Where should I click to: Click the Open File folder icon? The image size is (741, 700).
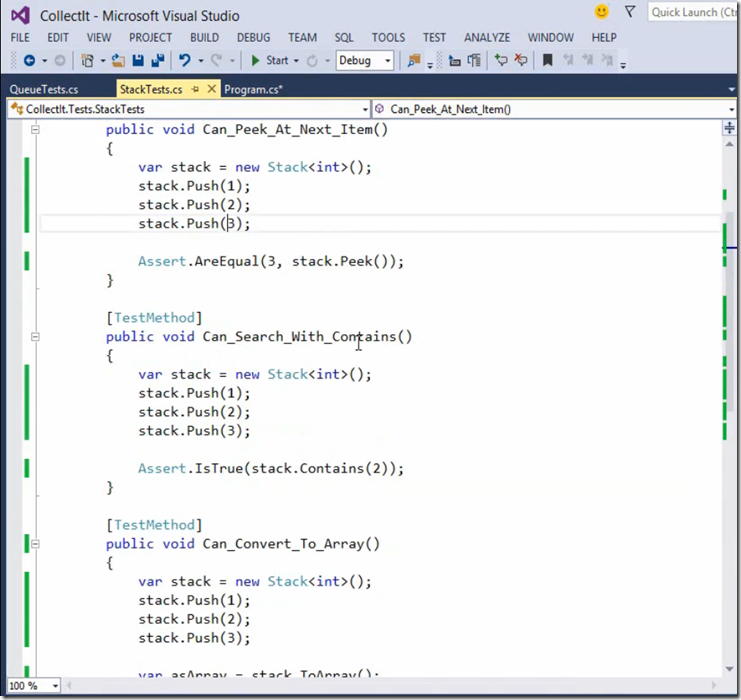(118, 60)
